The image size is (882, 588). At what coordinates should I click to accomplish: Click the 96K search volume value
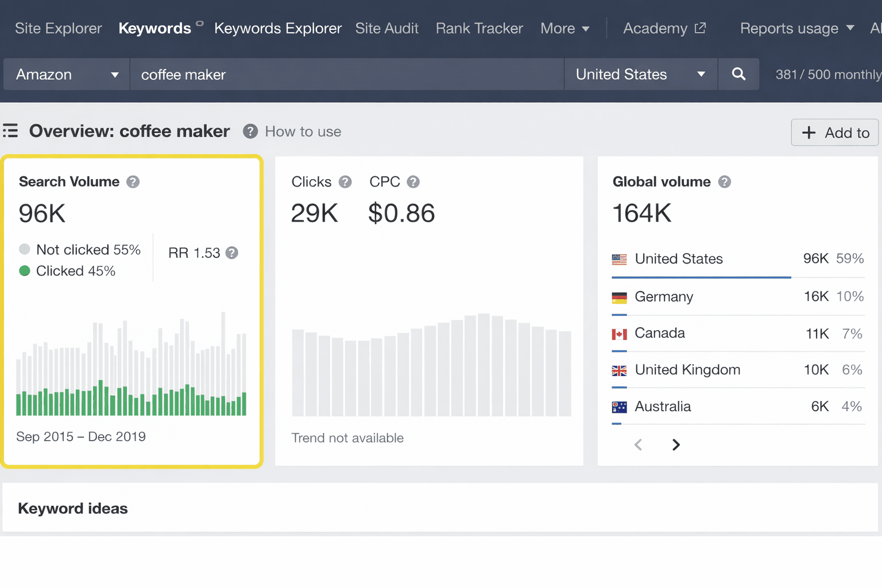click(42, 214)
